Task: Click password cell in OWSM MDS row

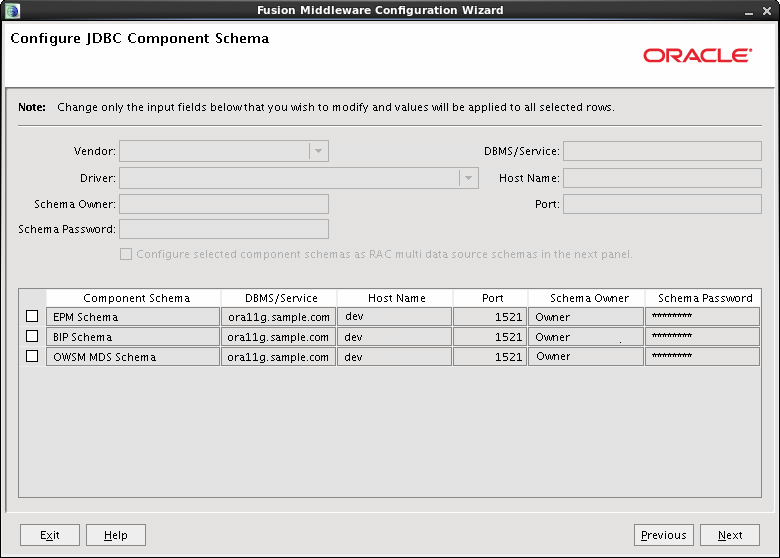Action: 702,357
